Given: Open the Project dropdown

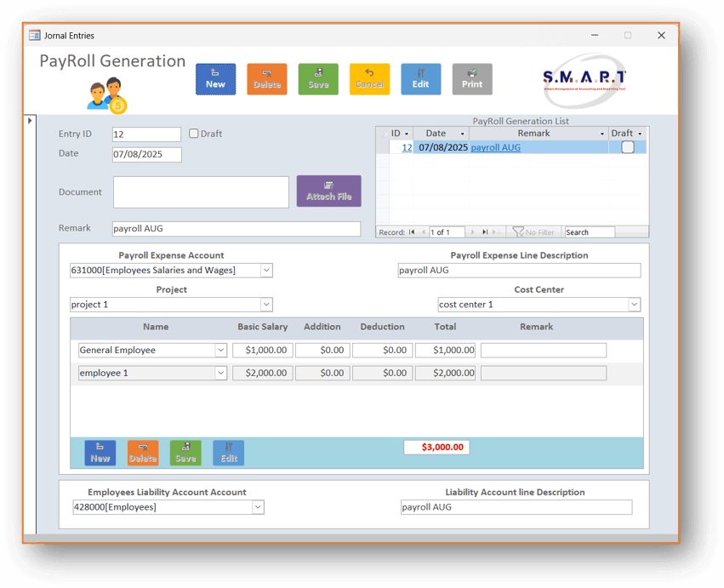Looking at the screenshot, I should pos(266,305).
